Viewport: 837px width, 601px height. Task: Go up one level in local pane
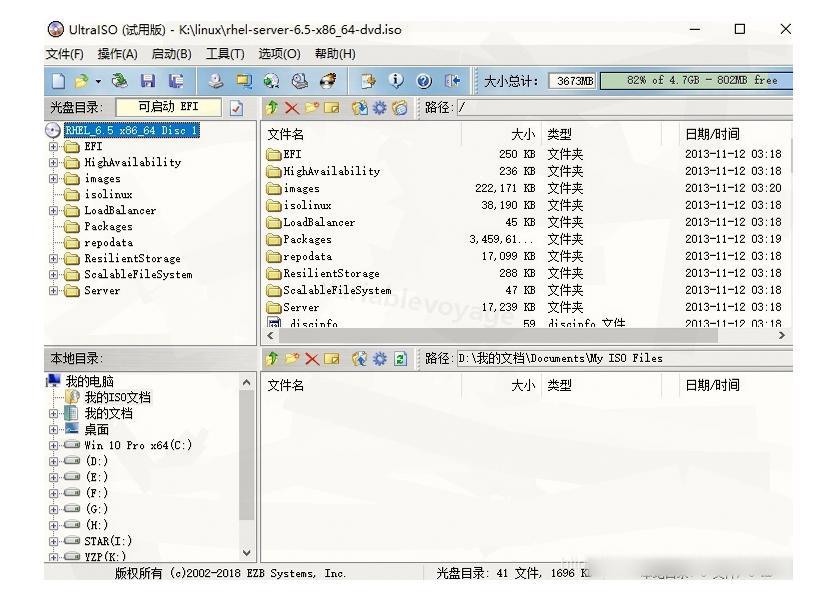(272, 359)
